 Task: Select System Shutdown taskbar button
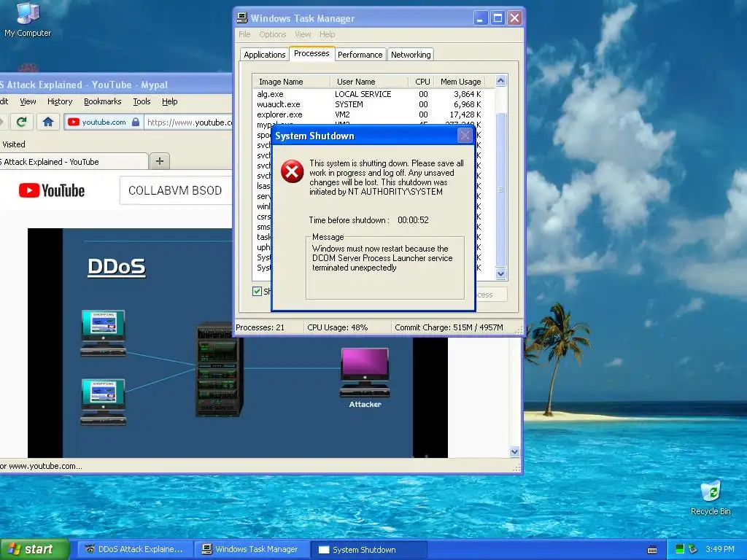[x=369, y=550]
